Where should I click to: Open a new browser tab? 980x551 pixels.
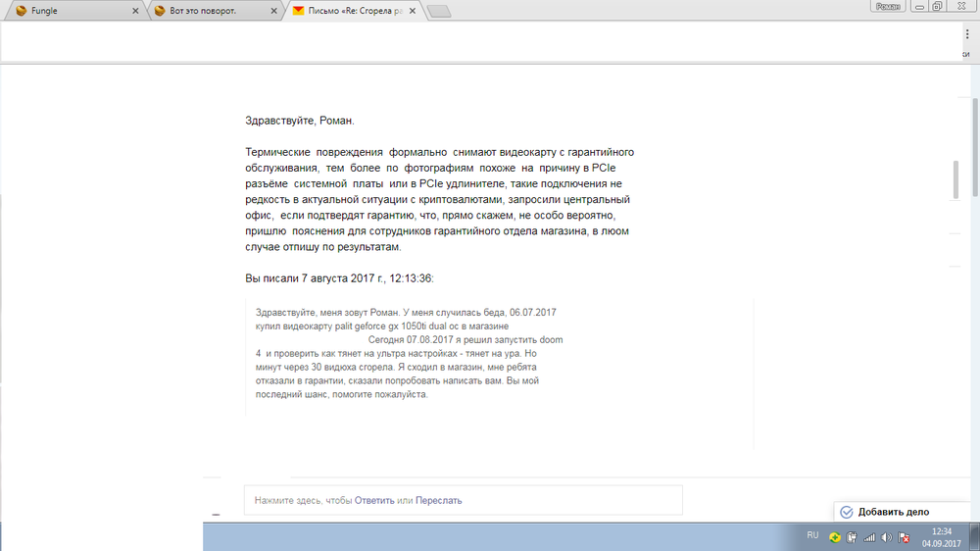[440, 12]
